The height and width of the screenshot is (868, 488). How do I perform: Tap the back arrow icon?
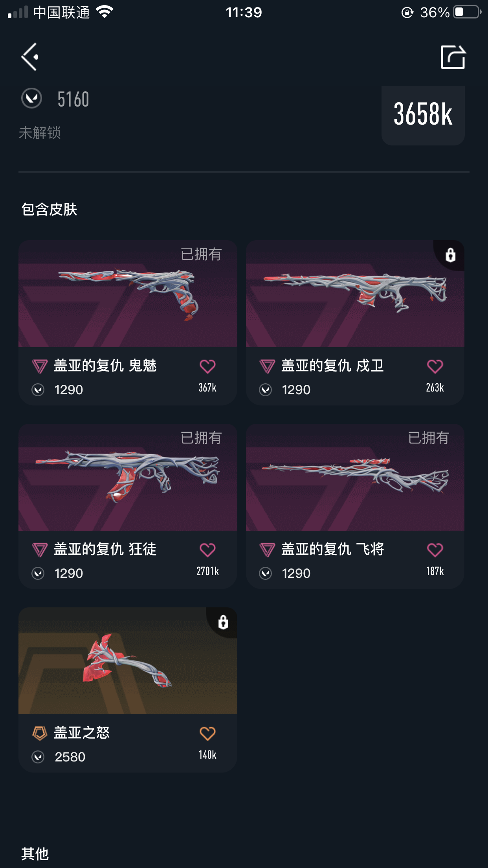tap(30, 57)
